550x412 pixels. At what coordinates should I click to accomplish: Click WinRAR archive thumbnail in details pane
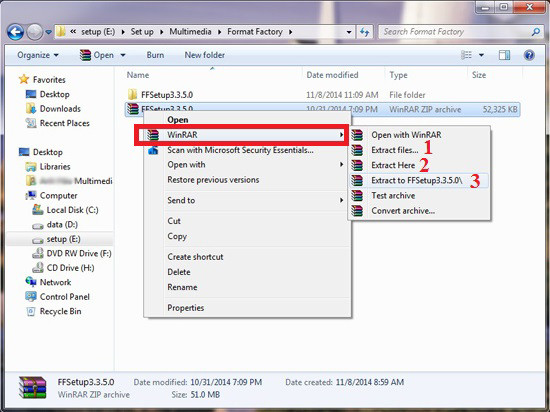pos(33,387)
